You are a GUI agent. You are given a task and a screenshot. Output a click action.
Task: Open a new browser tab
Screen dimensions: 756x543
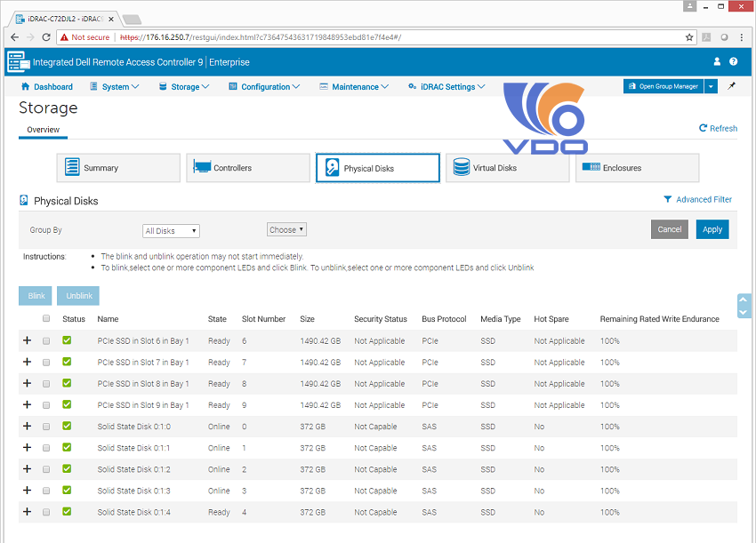131,20
